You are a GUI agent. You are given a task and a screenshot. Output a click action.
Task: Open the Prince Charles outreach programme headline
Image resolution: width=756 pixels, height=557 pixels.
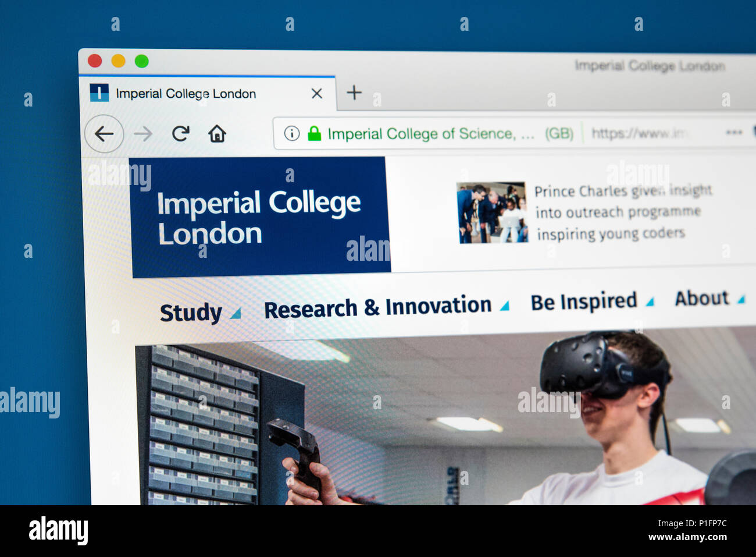[623, 212]
